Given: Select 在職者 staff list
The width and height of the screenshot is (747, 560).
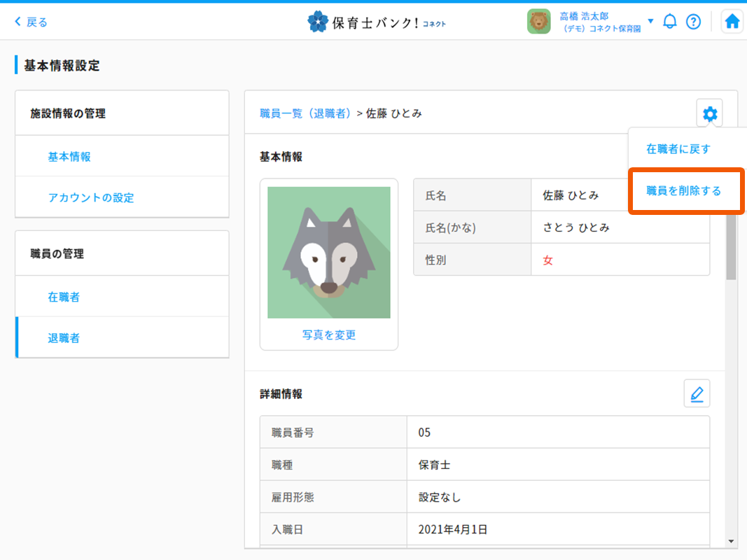Looking at the screenshot, I should pyautogui.click(x=64, y=297).
